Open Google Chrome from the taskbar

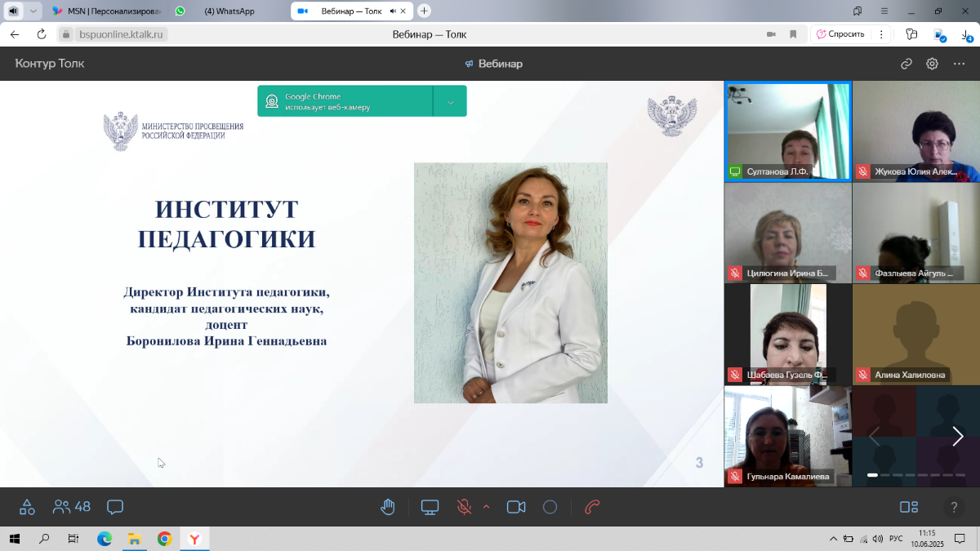pos(164,539)
